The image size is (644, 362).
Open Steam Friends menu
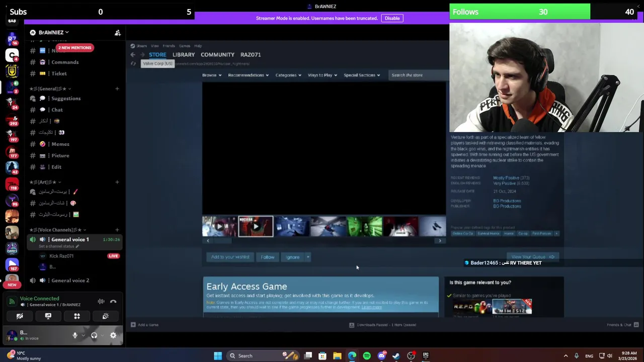click(x=169, y=46)
